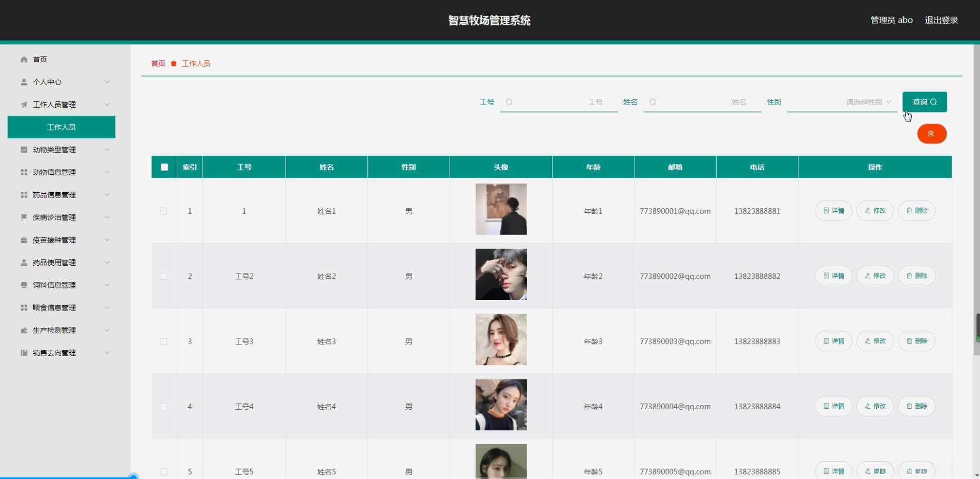Click the 查询 search button
The image size is (980, 479).
click(925, 102)
